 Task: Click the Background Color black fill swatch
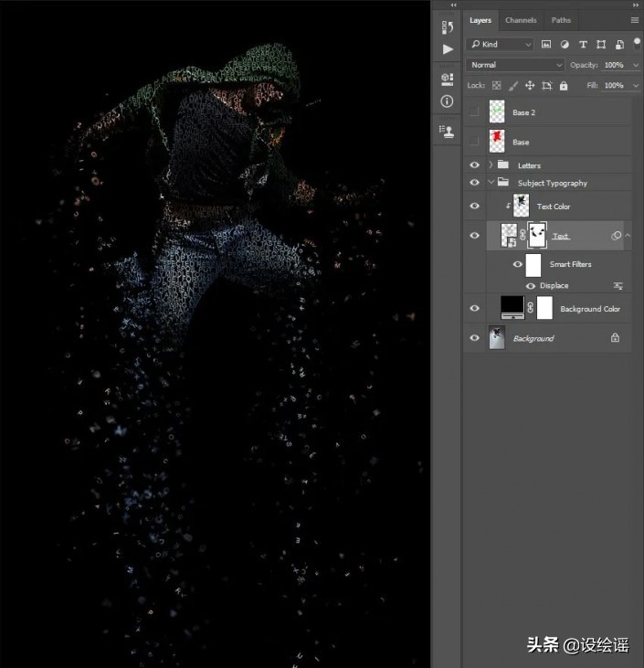click(512, 308)
